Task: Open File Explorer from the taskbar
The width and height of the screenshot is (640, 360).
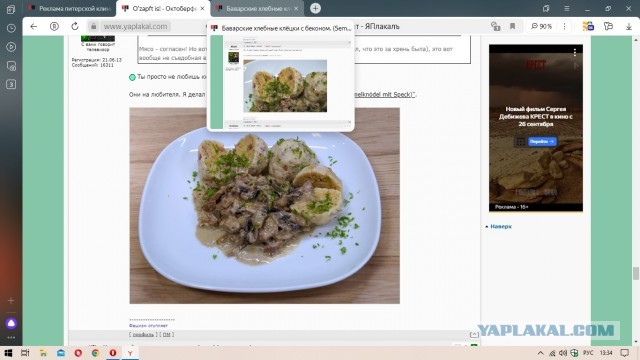Action: point(43,353)
